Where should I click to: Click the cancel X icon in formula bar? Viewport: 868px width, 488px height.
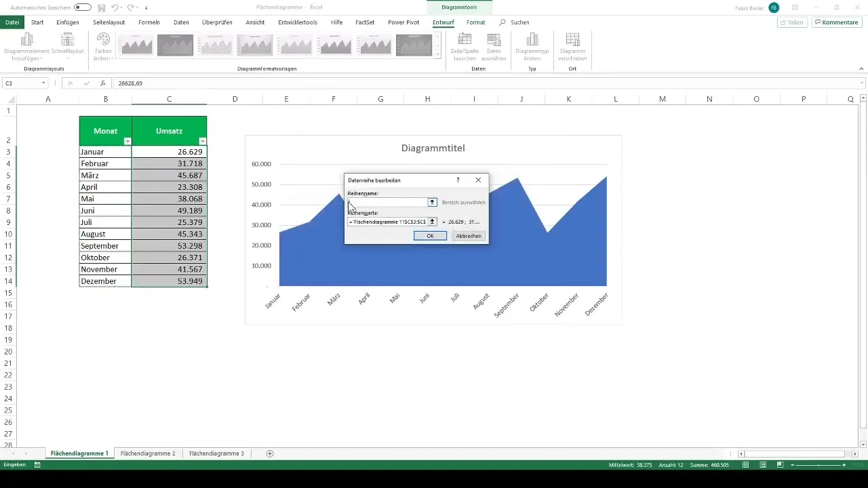[x=70, y=83]
